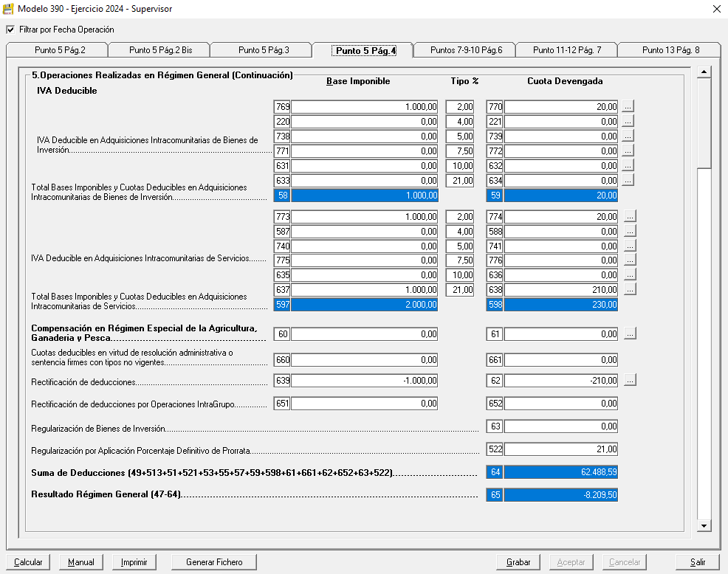
Task: Open Punto 13 Pág. 8 tab
Action: click(670, 49)
